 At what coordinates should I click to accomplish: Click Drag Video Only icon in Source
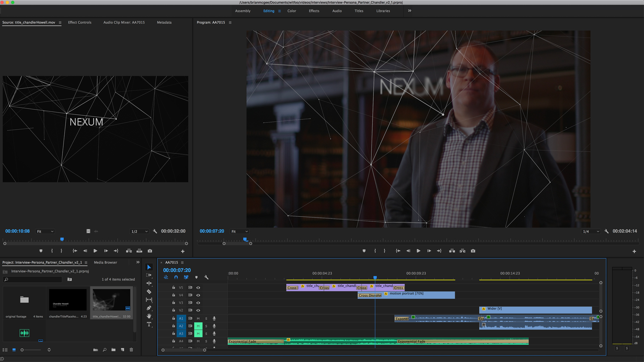click(x=88, y=231)
